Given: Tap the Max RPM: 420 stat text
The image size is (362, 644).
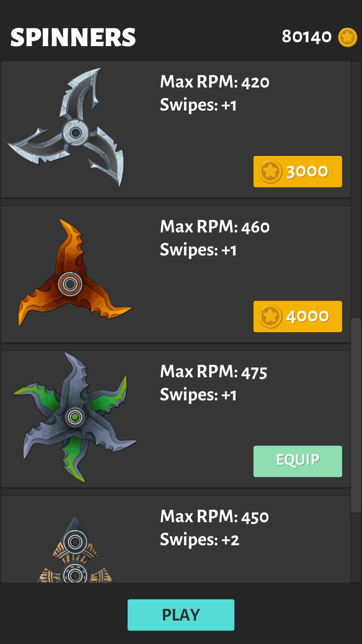Looking at the screenshot, I should 215,82.
